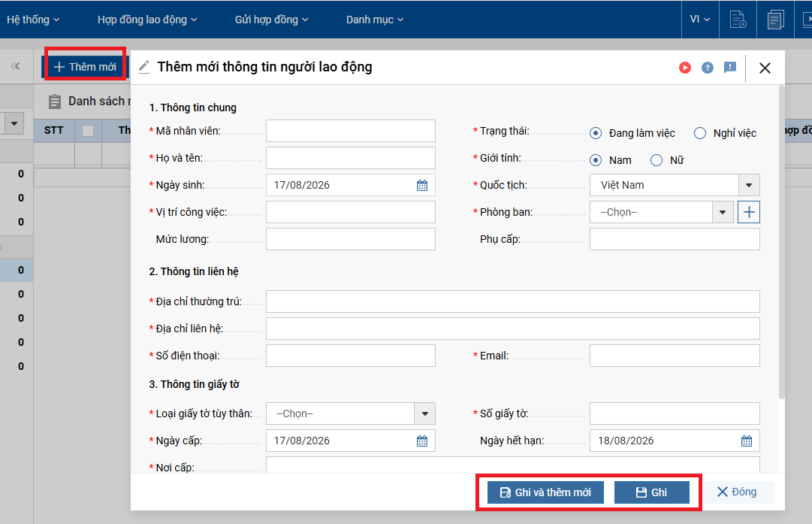Viewport: 812px width, 524px height.
Task: Click the Họ và tên input field
Action: pyautogui.click(x=351, y=158)
